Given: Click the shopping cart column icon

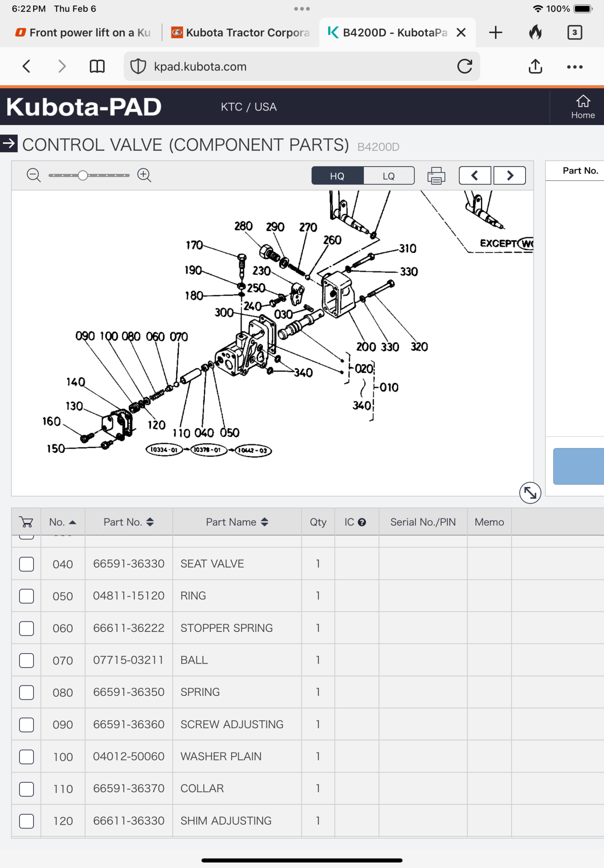Looking at the screenshot, I should click(26, 522).
